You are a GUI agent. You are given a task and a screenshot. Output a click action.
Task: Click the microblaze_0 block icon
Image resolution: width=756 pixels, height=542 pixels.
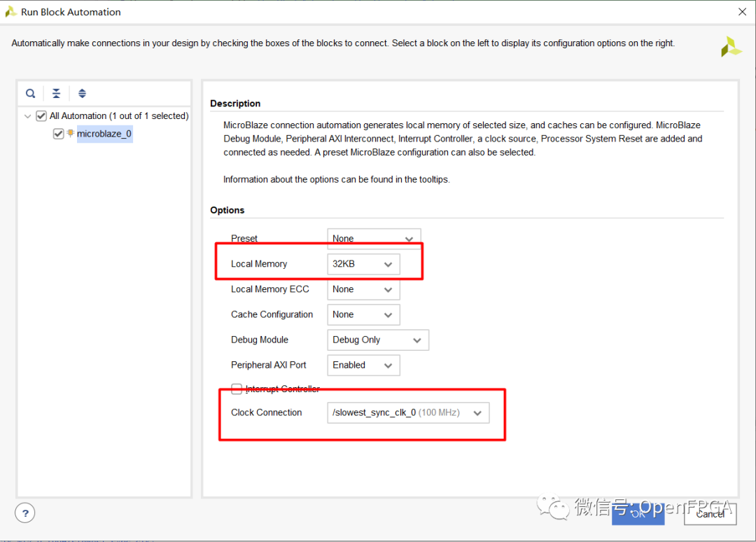click(71, 133)
